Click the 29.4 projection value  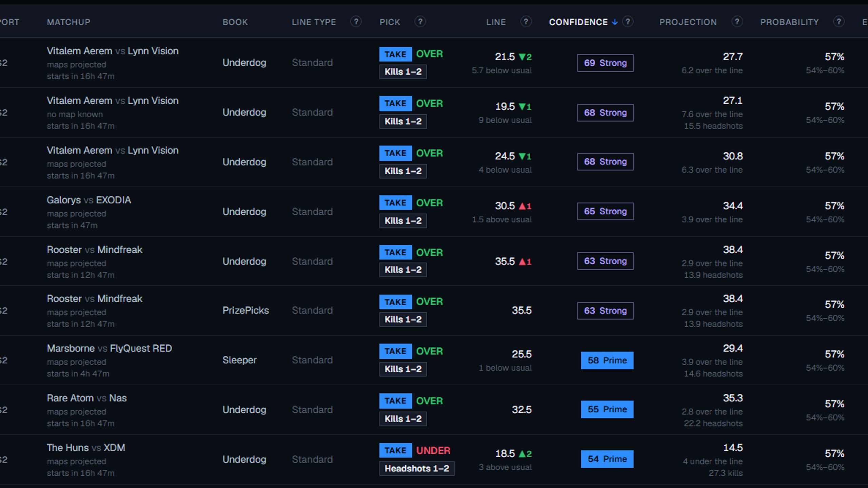[733, 348]
